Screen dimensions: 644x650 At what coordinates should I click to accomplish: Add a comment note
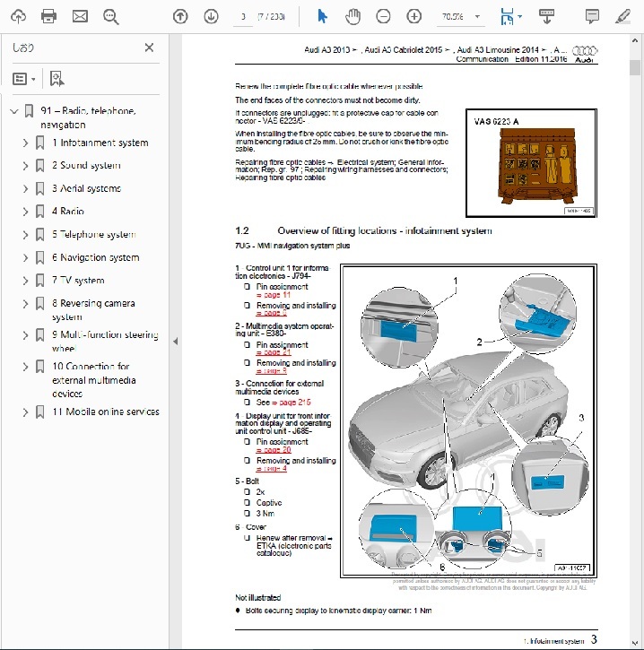pos(592,16)
